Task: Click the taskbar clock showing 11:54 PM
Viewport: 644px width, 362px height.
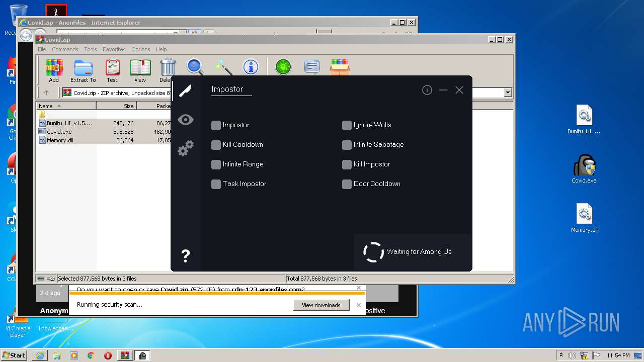Action: 618,355
